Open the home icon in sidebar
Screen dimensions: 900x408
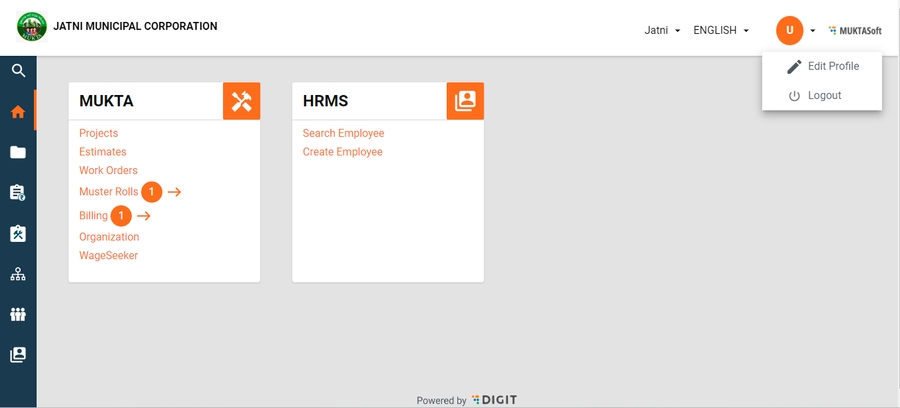click(x=18, y=112)
